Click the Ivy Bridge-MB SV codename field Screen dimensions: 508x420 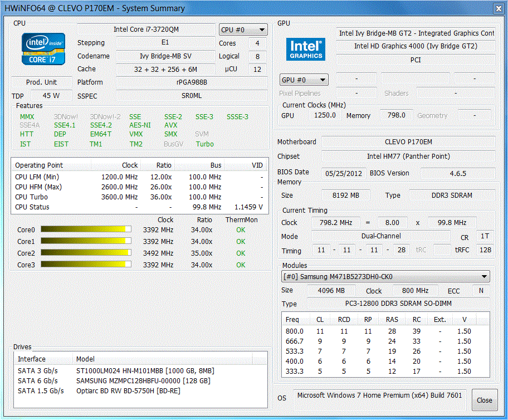point(165,56)
